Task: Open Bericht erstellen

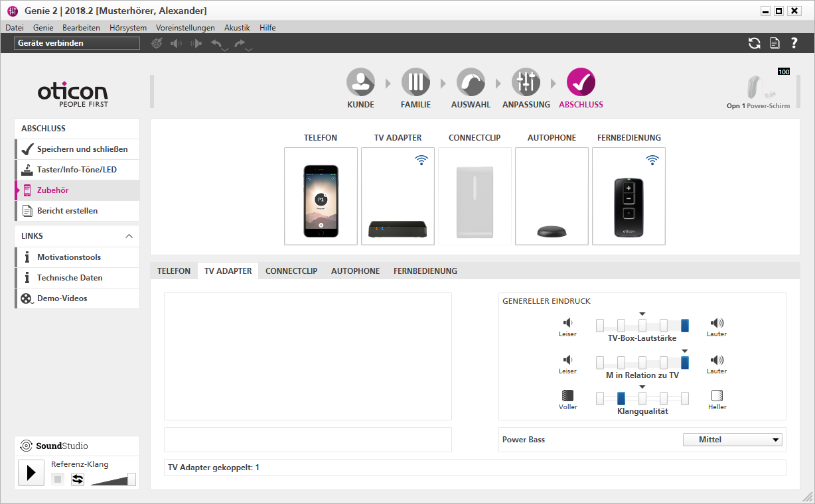Action: [67, 211]
